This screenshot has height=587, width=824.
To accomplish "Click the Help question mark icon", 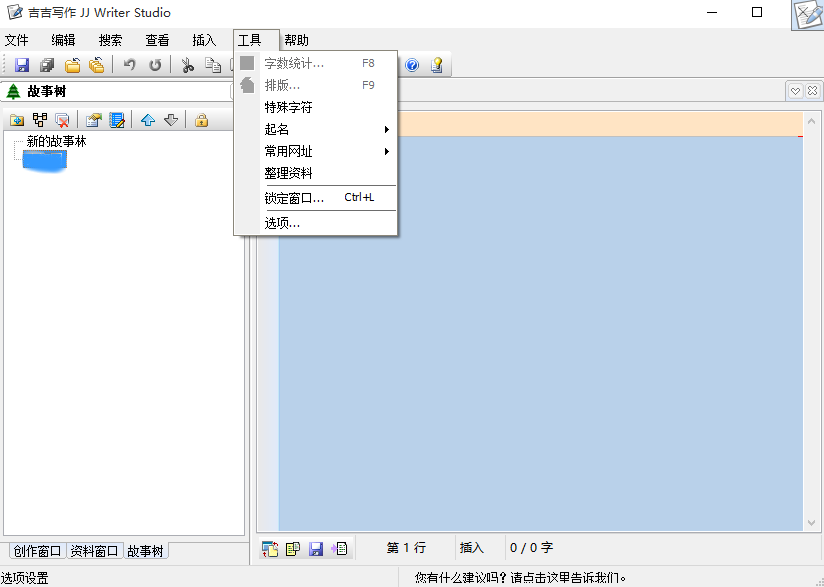I will 411,64.
